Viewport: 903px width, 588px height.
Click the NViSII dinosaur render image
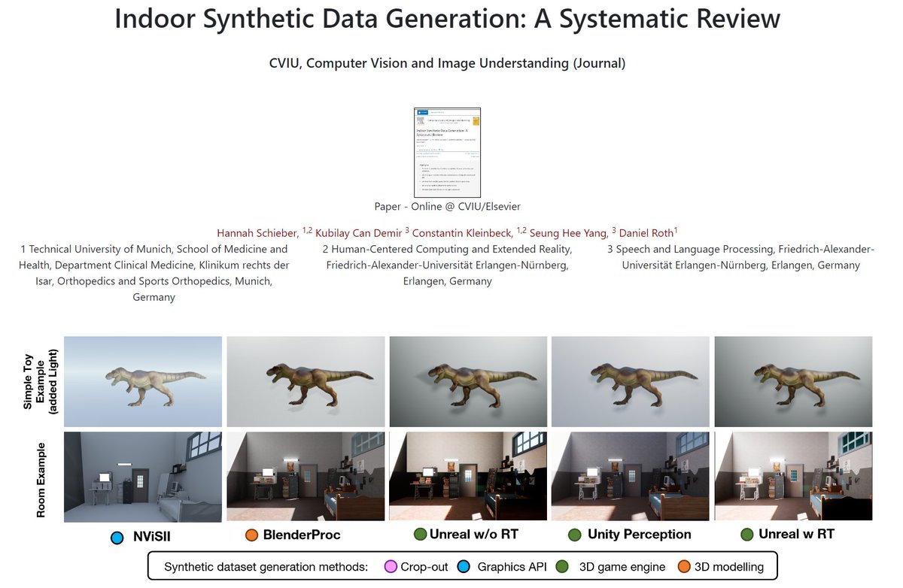[x=143, y=382]
